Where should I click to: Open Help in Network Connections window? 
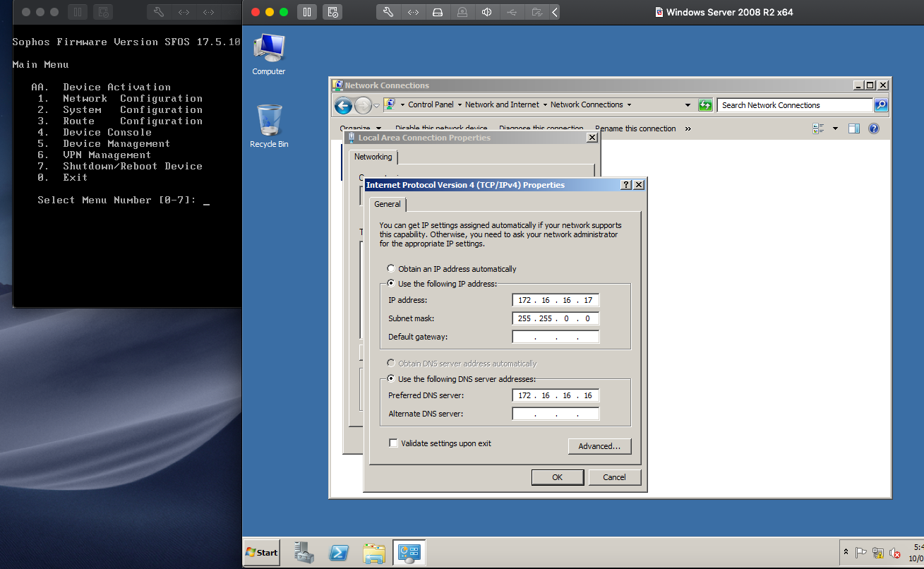874,128
